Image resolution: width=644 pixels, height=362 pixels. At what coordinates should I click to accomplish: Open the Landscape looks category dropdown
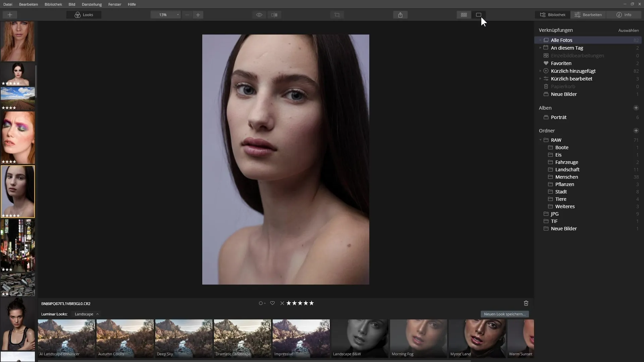[87, 314]
